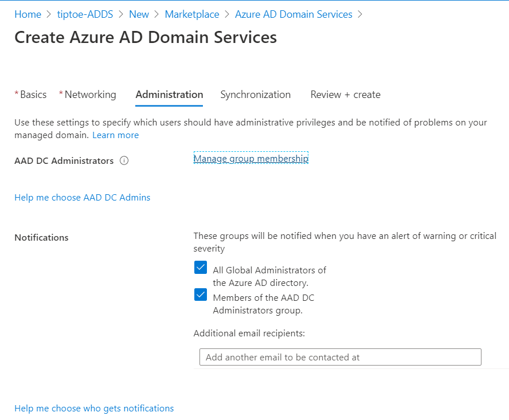Click the Create Azure AD Domain Services heading

coord(146,37)
